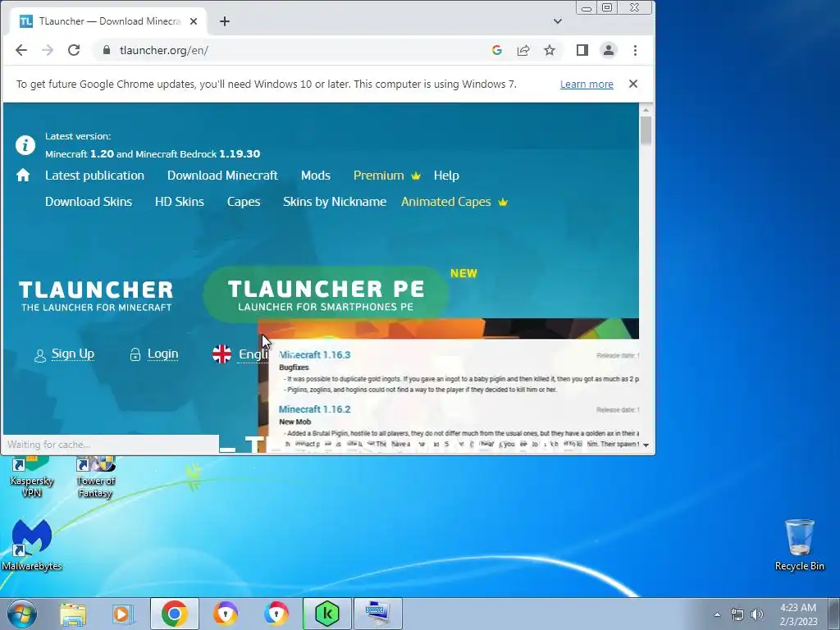Expand the tab search chevron
This screenshot has width=840, height=630.
click(x=558, y=21)
